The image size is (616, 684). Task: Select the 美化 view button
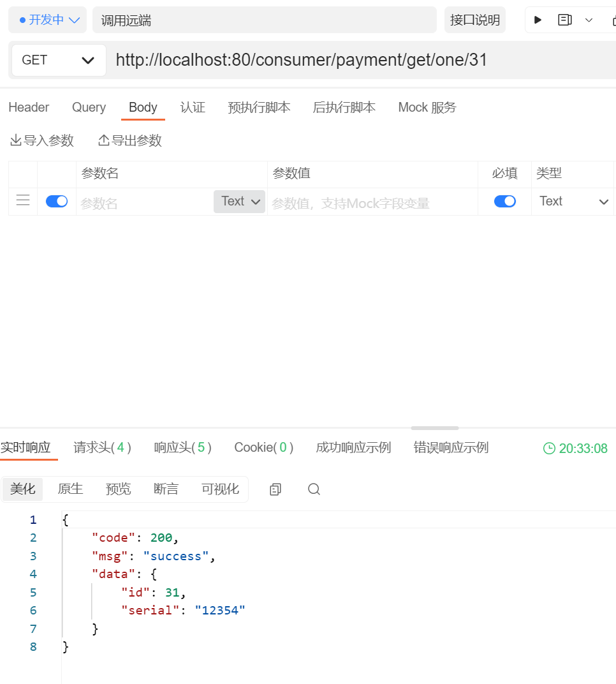pyautogui.click(x=23, y=489)
